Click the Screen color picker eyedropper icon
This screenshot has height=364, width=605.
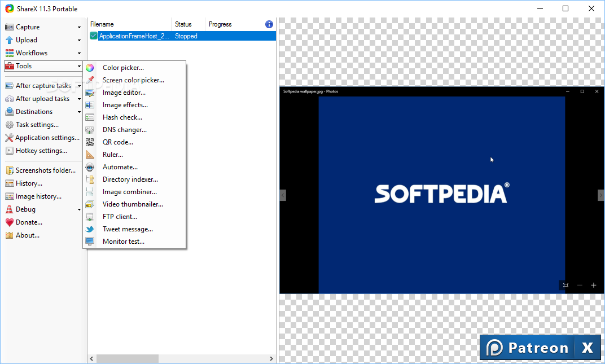click(x=90, y=80)
